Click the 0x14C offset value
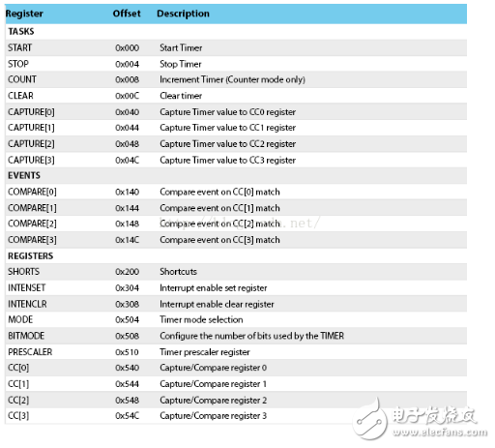The image size is (495, 448). (x=128, y=240)
